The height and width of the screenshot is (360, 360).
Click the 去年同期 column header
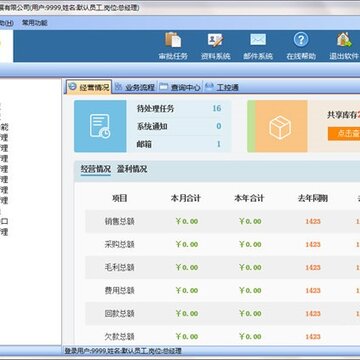[x=313, y=198]
